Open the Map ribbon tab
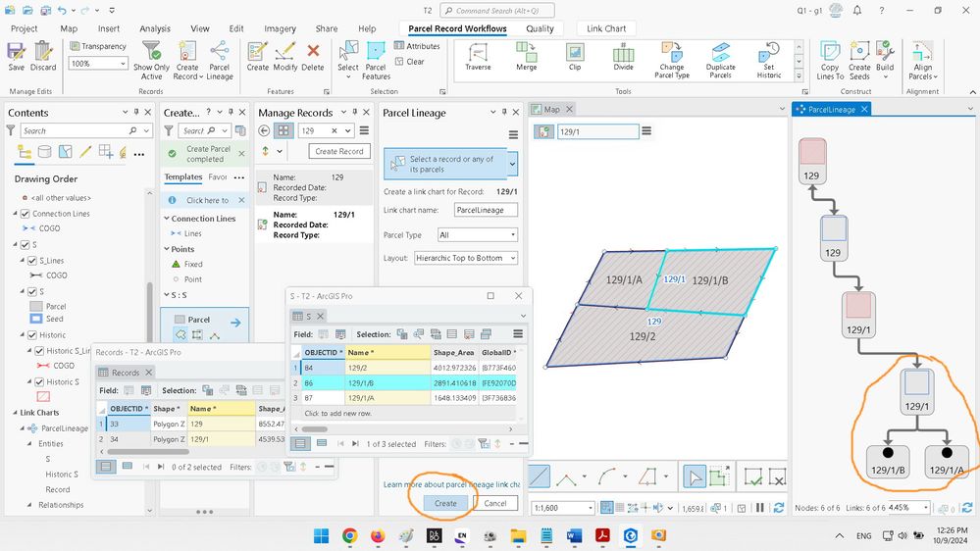Screen dimensions: 980x551 pos(69,28)
